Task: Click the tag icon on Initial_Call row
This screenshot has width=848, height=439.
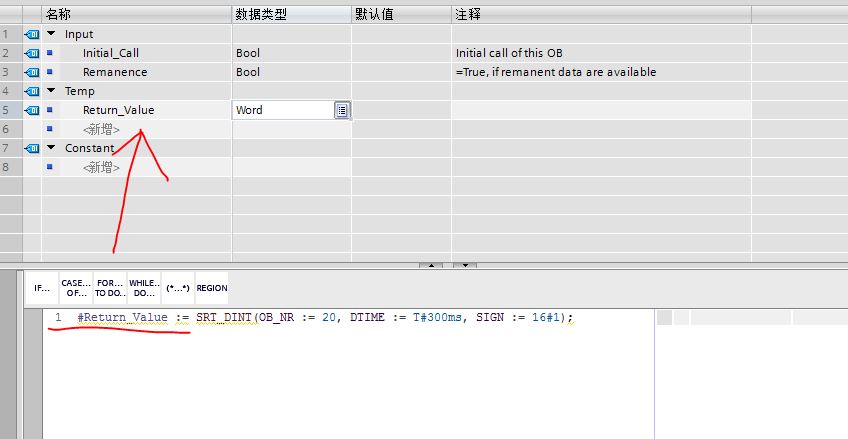Action: (31, 53)
